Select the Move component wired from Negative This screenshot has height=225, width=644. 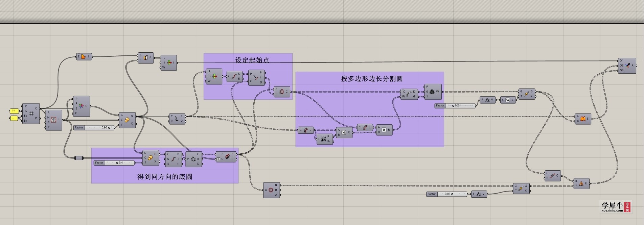pyautogui.click(x=528, y=94)
